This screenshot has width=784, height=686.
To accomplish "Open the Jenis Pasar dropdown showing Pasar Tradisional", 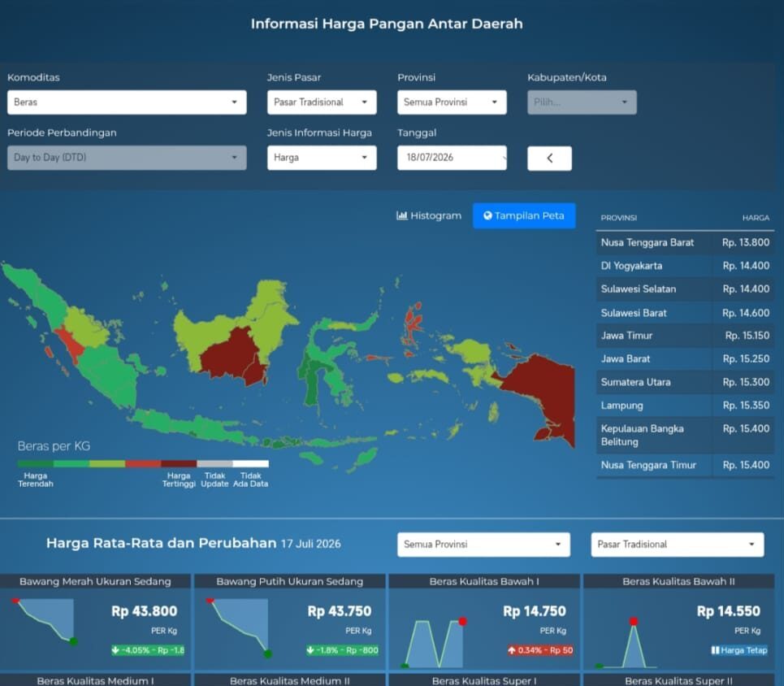I will [322, 102].
